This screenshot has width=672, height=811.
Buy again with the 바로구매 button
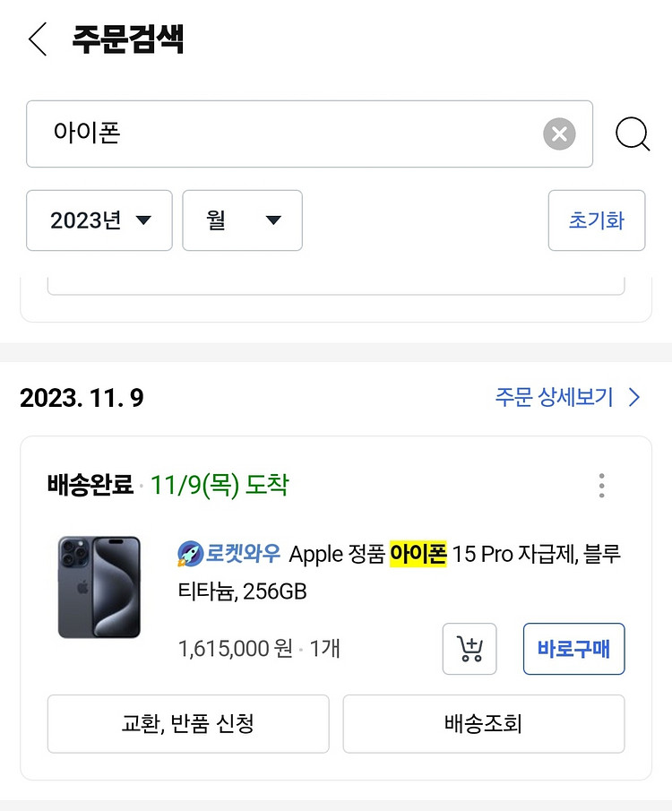point(573,649)
